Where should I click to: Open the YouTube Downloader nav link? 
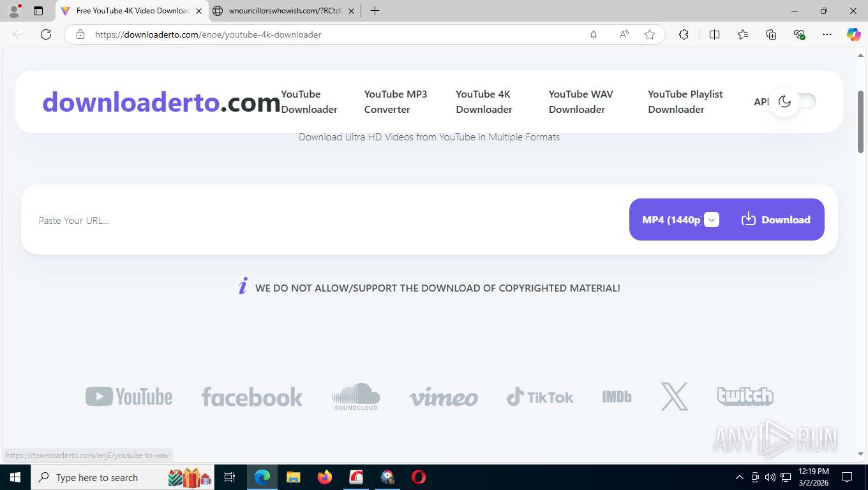[x=309, y=101]
